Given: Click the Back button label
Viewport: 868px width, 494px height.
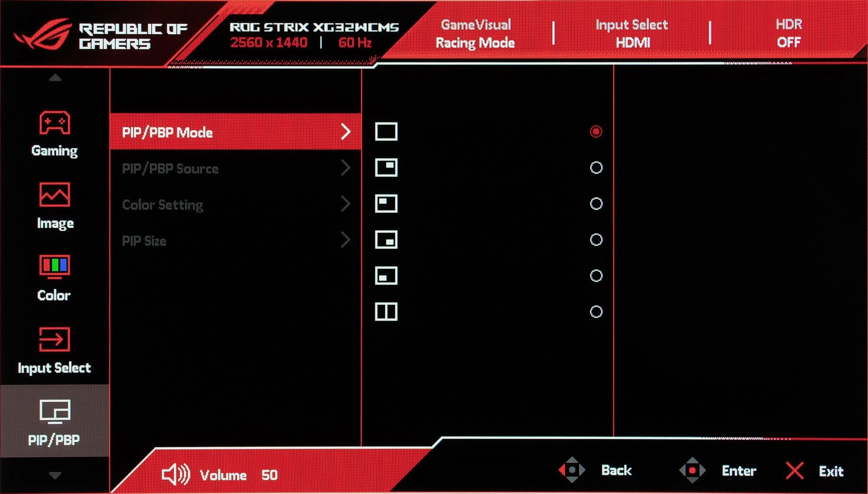Looking at the screenshot, I should [616, 470].
